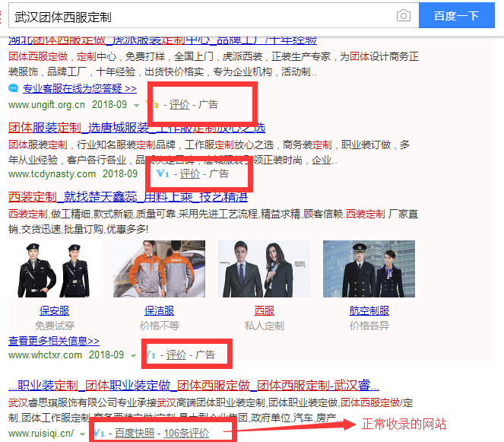Click the 广告 label on ungift.org.cn result

click(208, 104)
